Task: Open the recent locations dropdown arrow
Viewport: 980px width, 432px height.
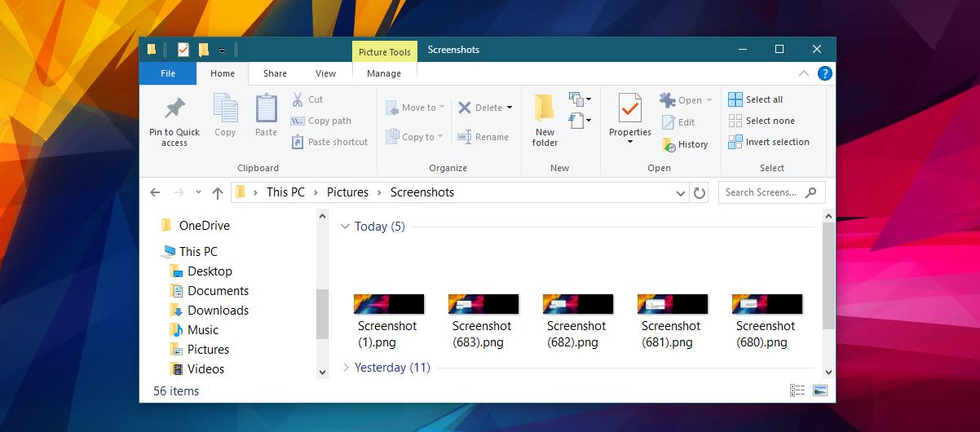Action: (199, 193)
